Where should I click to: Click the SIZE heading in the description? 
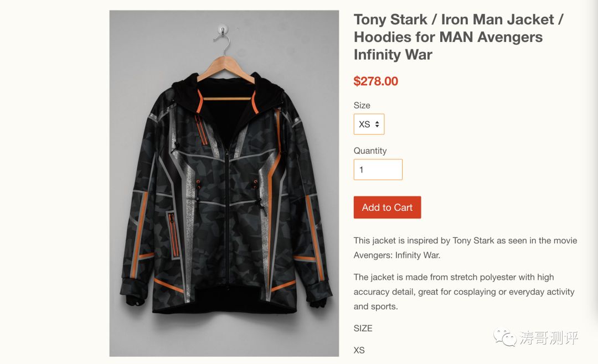[x=363, y=328]
